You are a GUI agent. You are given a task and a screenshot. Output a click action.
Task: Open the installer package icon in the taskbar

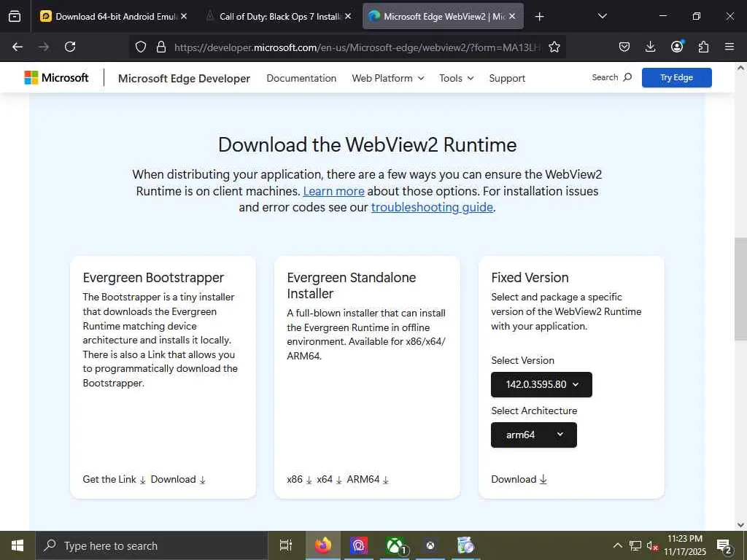[x=465, y=545]
